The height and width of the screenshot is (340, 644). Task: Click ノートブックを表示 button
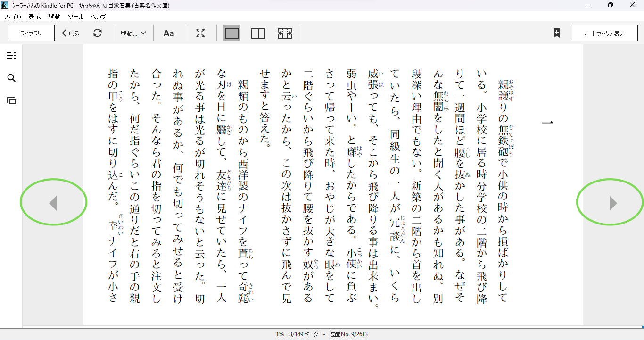pos(604,33)
